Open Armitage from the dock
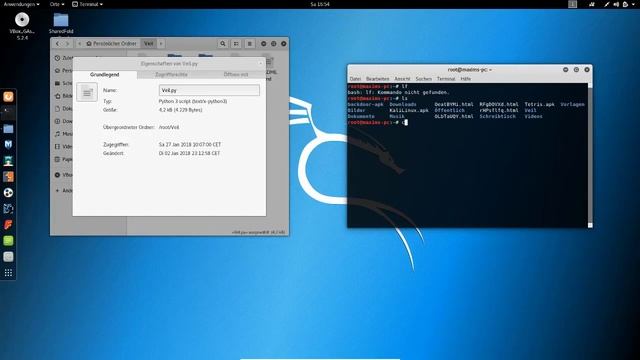Screen dimensions: 640x360 click(8, 161)
